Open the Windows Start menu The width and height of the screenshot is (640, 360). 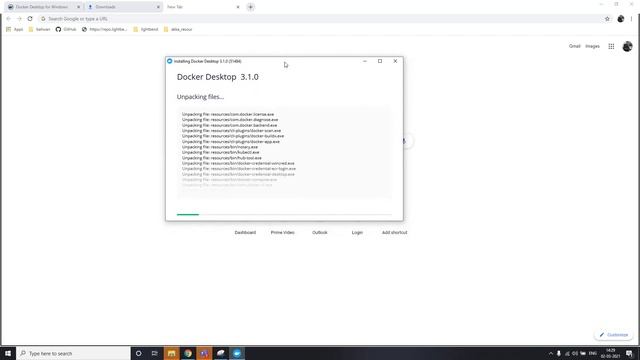click(8, 353)
